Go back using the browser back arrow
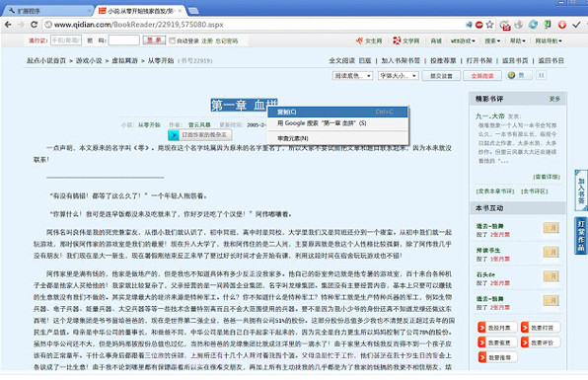Image resolution: width=588 pixels, height=380 pixels. click(8, 25)
